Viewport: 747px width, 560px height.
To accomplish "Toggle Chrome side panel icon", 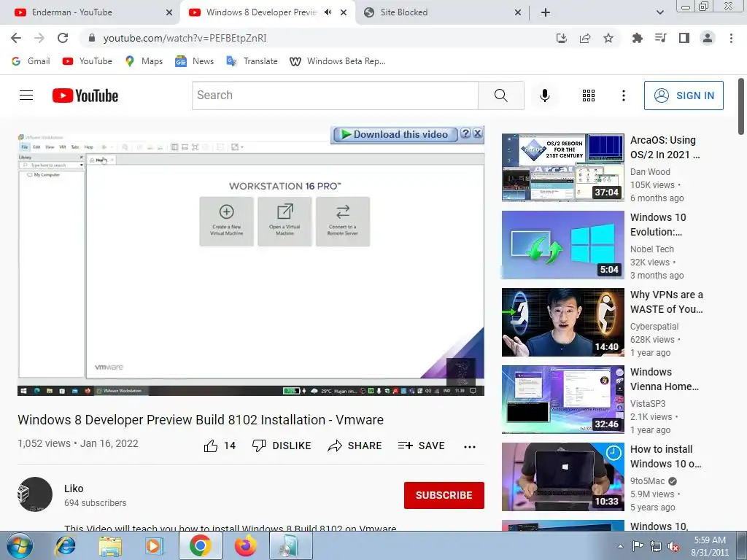I will click(x=684, y=38).
